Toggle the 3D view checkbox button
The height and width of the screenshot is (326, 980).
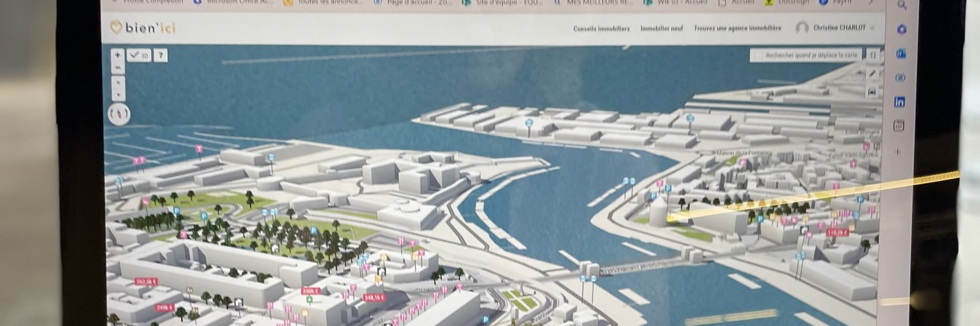click(x=139, y=56)
